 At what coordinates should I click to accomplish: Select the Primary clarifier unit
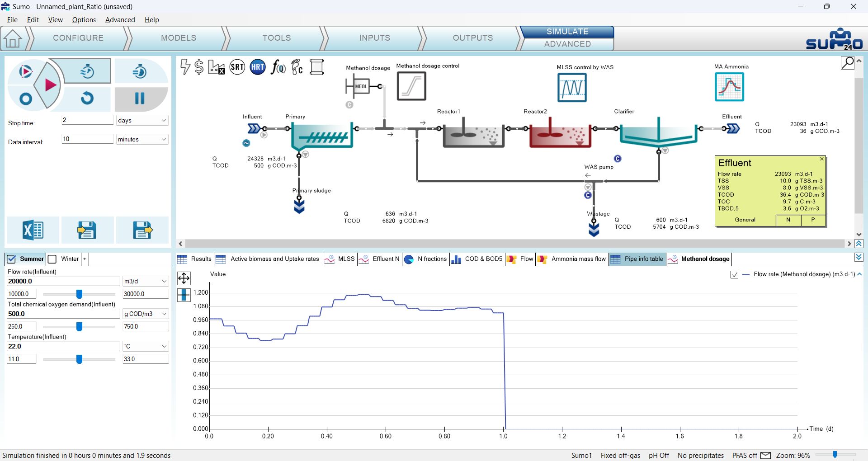pyautogui.click(x=321, y=136)
